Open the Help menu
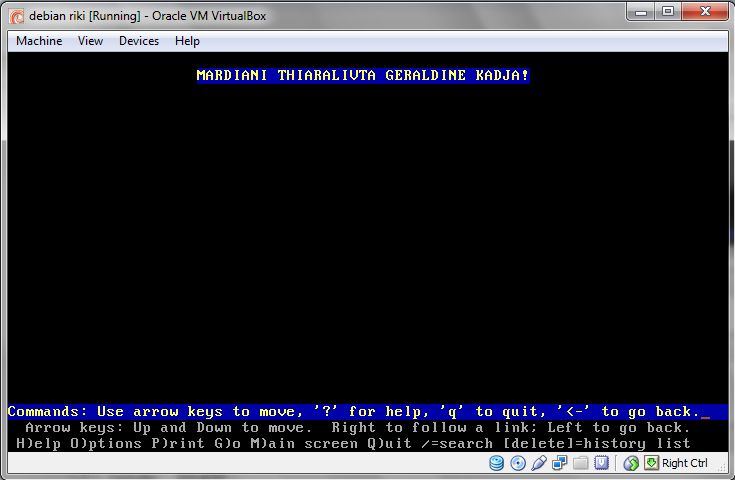This screenshot has width=735, height=480. coord(187,41)
